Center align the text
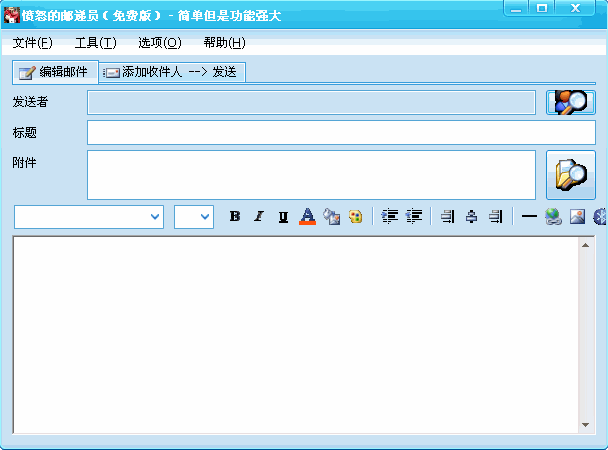The width and height of the screenshot is (608, 450). [471, 216]
